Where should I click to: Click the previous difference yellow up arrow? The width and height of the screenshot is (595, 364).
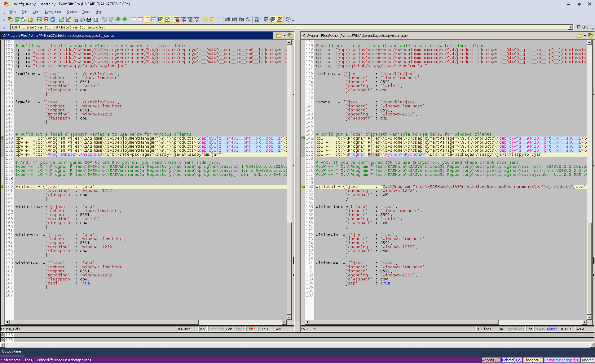[x=205, y=19]
